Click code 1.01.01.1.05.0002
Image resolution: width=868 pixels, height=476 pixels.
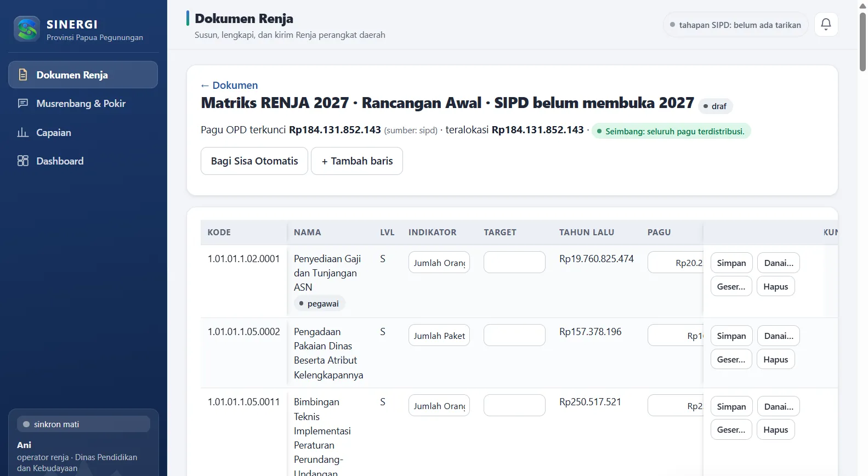point(243,331)
